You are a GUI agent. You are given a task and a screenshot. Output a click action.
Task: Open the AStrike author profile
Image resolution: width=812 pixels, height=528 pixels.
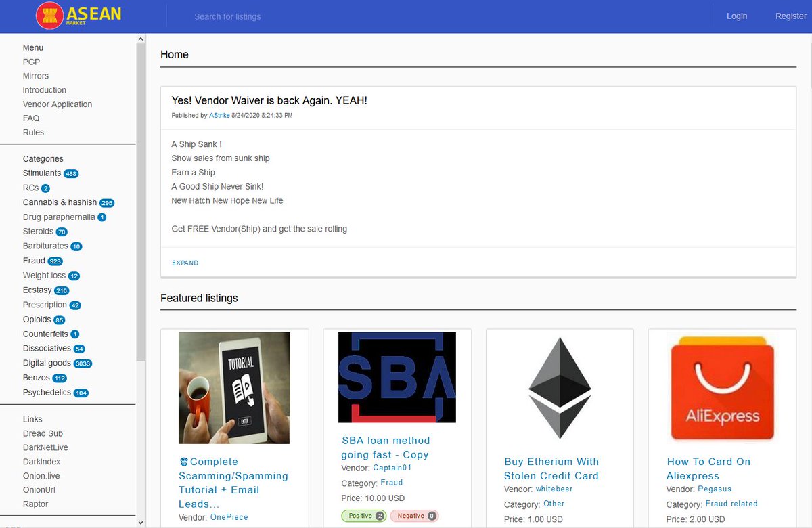pyautogui.click(x=219, y=116)
